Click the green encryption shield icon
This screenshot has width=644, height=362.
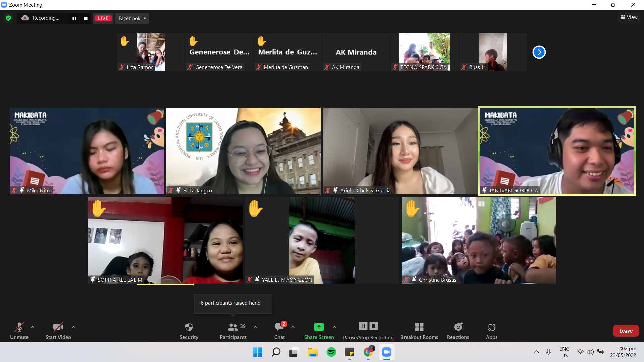pyautogui.click(x=8, y=18)
